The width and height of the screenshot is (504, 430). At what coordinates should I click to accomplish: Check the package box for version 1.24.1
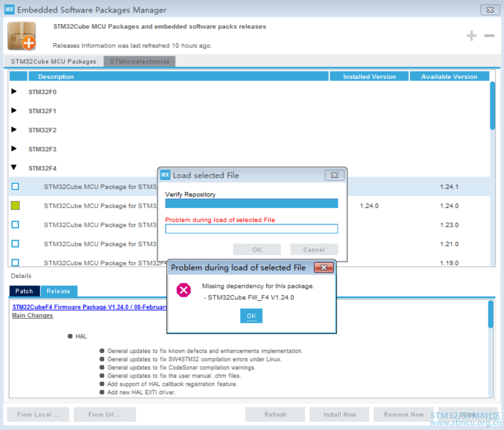(x=15, y=186)
